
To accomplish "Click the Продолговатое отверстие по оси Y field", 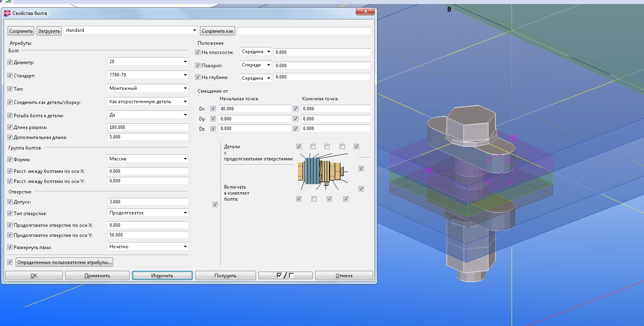I will [x=148, y=235].
